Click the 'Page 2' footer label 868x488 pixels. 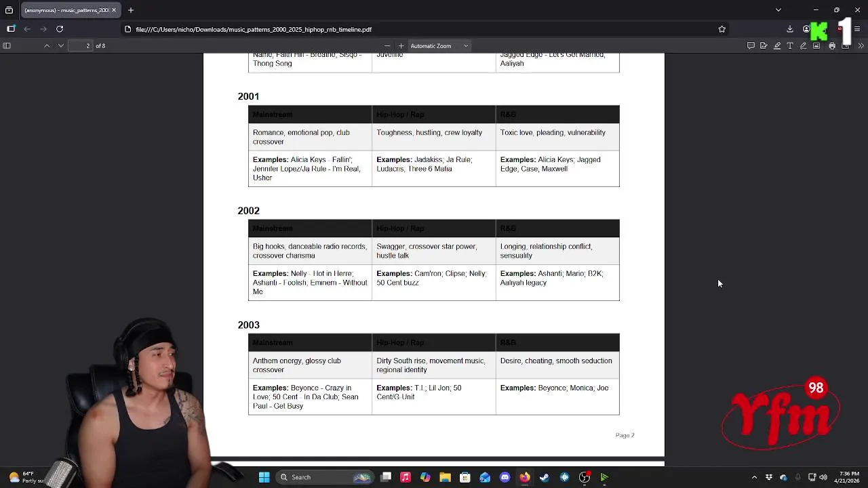625,435
